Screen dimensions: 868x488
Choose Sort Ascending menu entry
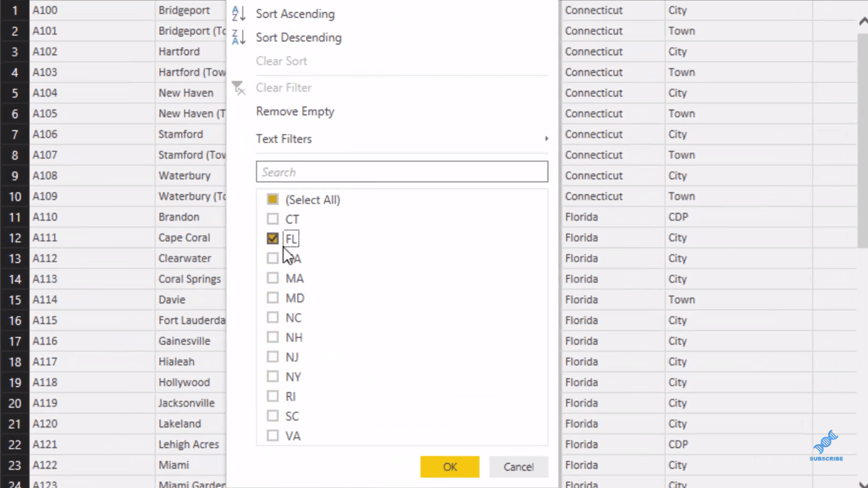click(295, 14)
